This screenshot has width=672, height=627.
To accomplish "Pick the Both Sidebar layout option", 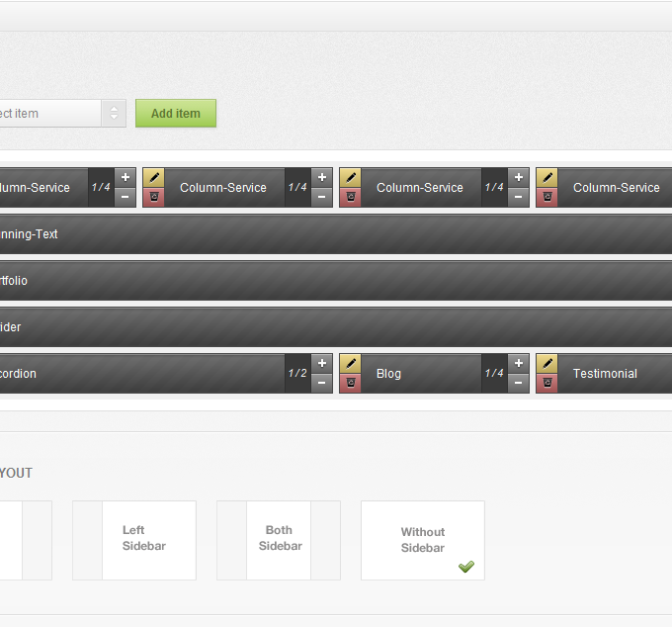I will (279, 540).
